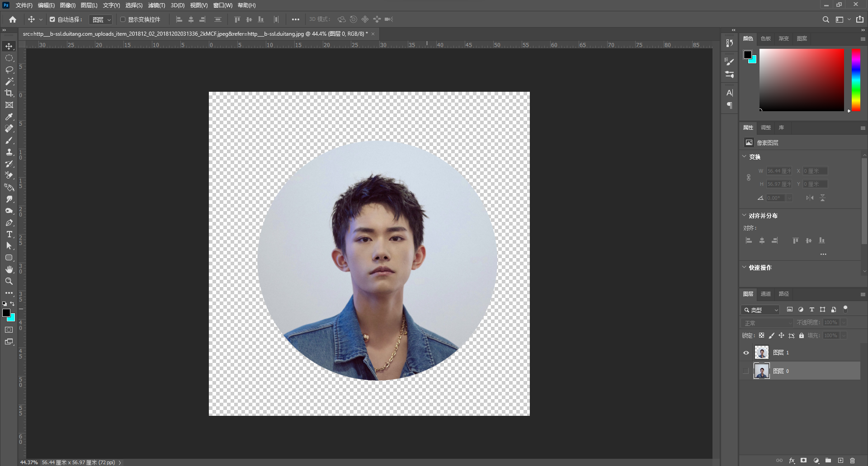This screenshot has height=466, width=868.
Task: Select the Gradient tool
Action: [x=9, y=187]
